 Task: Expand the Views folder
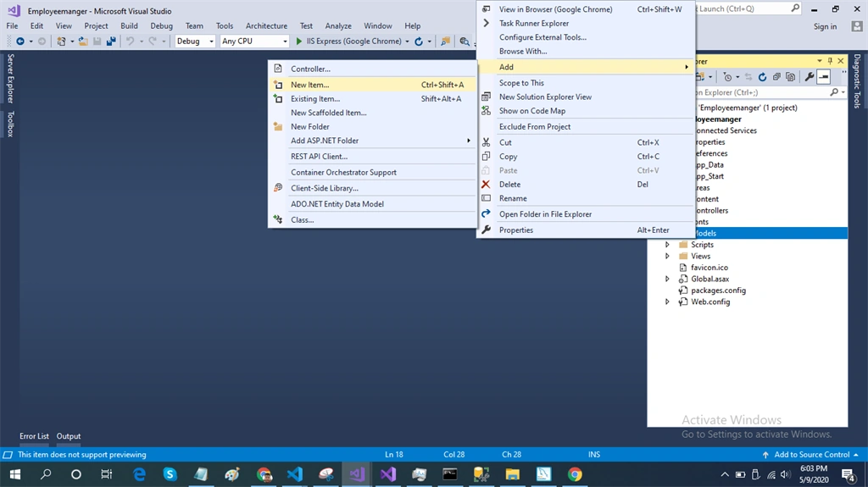pyautogui.click(x=667, y=257)
